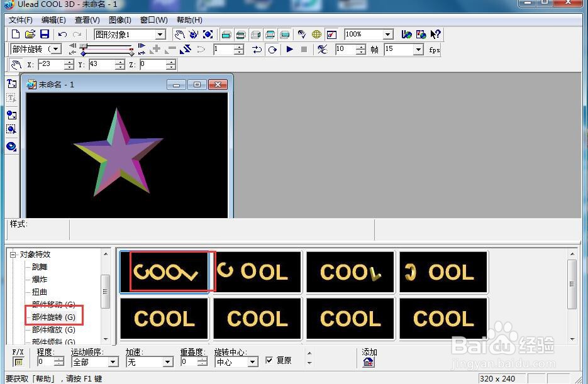This screenshot has height=384, width=588.
Task: Click the timeline slider thumb
Action: pyautogui.click(x=84, y=46)
